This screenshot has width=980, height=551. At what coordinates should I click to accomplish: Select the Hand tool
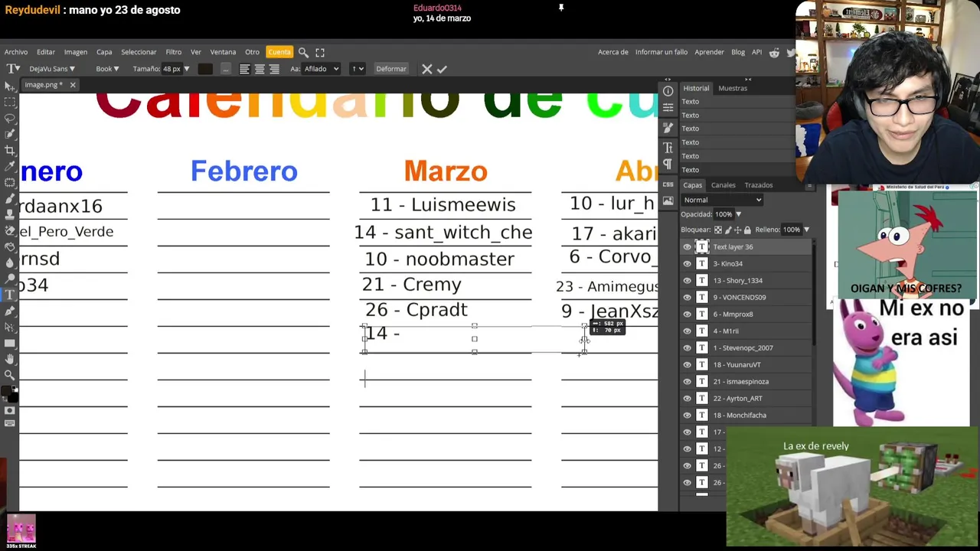point(9,359)
